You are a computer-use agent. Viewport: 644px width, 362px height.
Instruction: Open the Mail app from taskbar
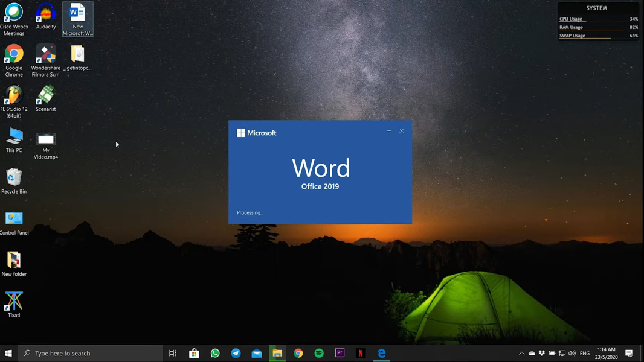point(257,353)
